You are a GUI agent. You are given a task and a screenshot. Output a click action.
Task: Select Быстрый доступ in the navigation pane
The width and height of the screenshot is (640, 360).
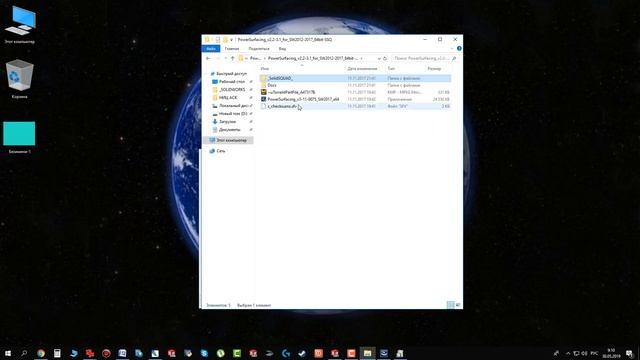(x=228, y=73)
